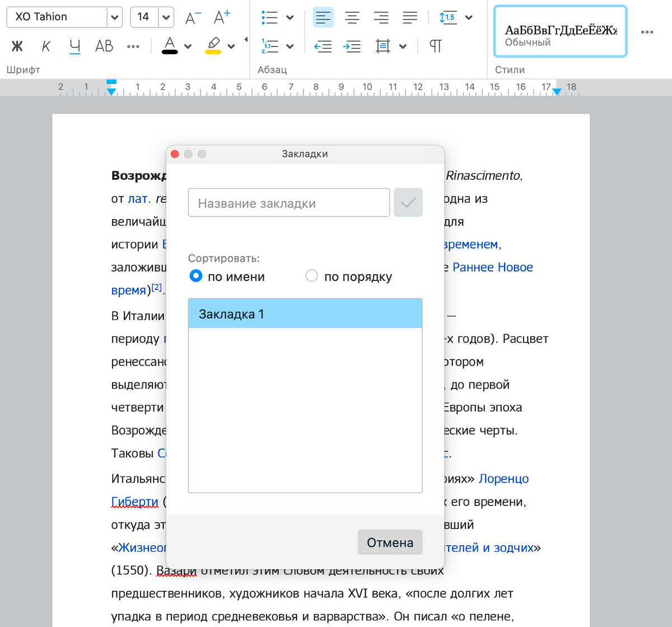
Task: Select sort по имени radio button
Action: [195, 276]
